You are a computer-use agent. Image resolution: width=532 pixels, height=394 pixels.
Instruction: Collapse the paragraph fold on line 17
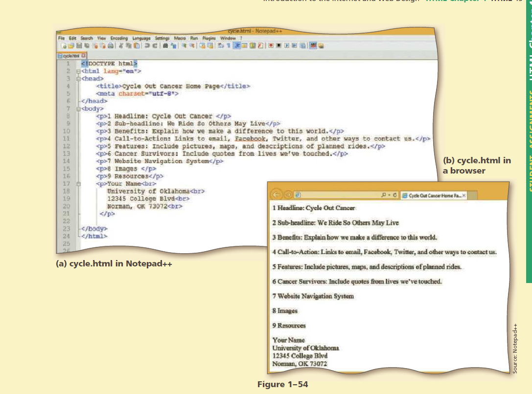pos(78,184)
